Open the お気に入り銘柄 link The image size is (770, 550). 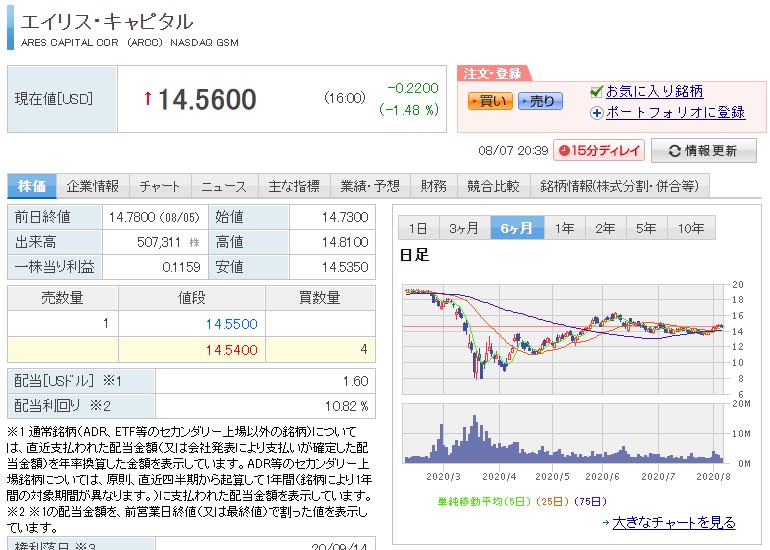(x=655, y=91)
